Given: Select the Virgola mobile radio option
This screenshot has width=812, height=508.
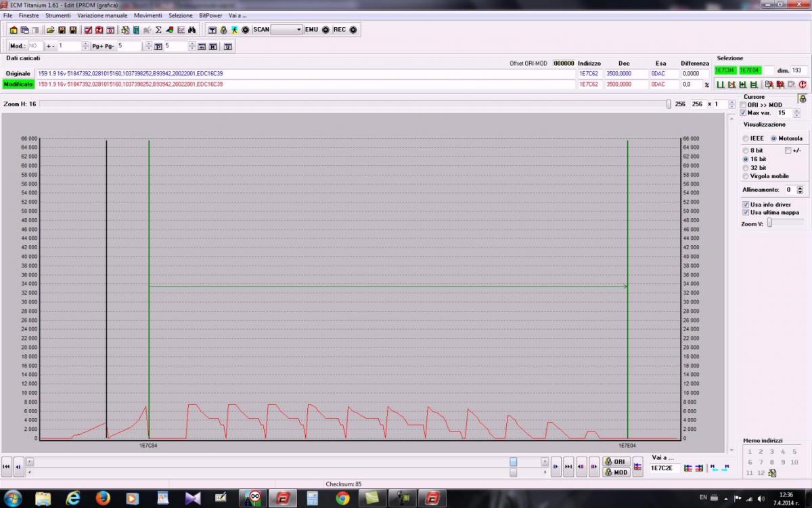Looking at the screenshot, I should pos(746,176).
